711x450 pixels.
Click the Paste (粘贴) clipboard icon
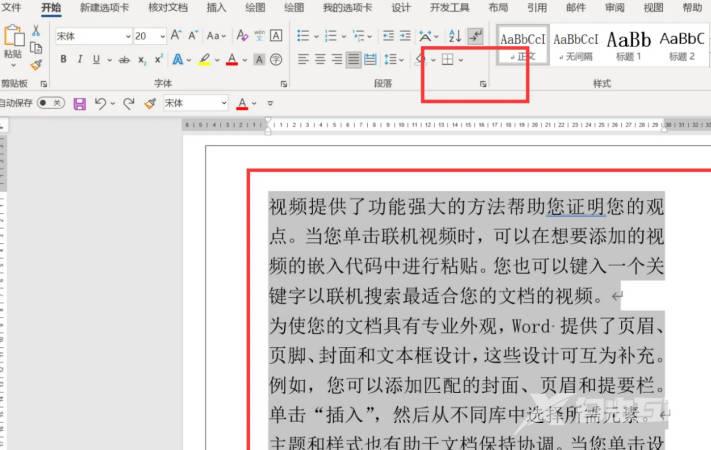coord(13,36)
